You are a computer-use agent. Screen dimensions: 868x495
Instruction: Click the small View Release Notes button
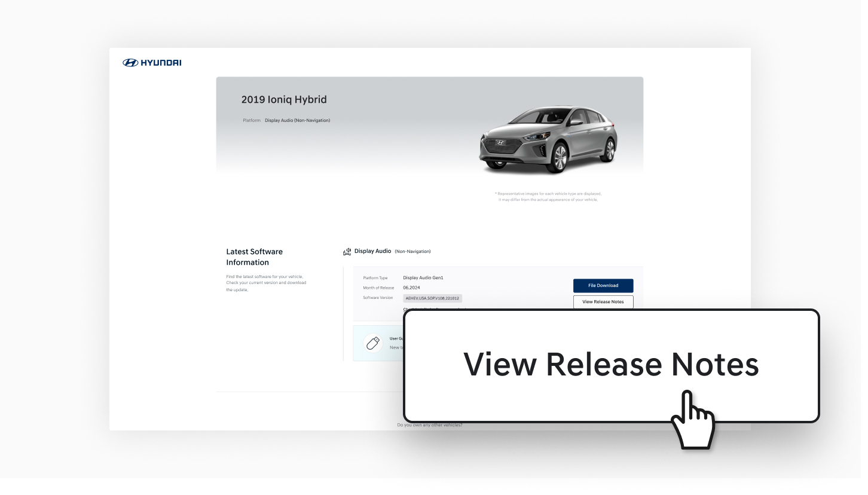[x=603, y=302]
